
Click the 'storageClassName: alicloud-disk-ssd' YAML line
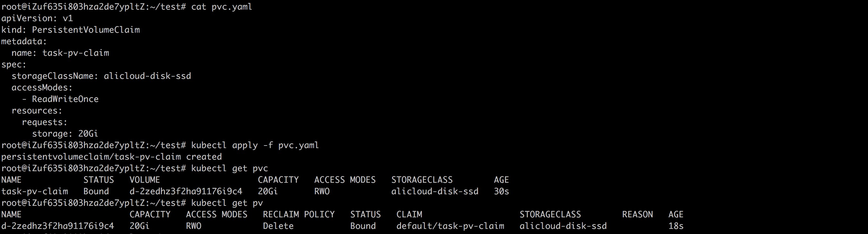[101, 76]
